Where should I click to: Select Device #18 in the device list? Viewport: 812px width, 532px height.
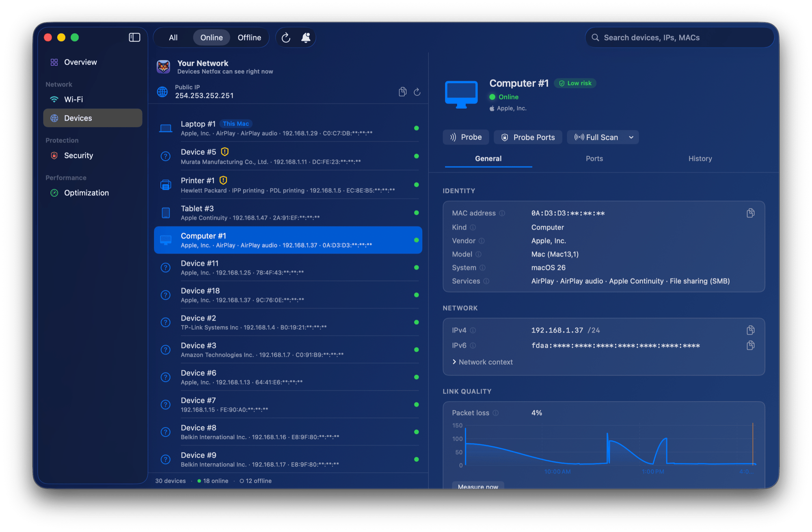point(288,295)
